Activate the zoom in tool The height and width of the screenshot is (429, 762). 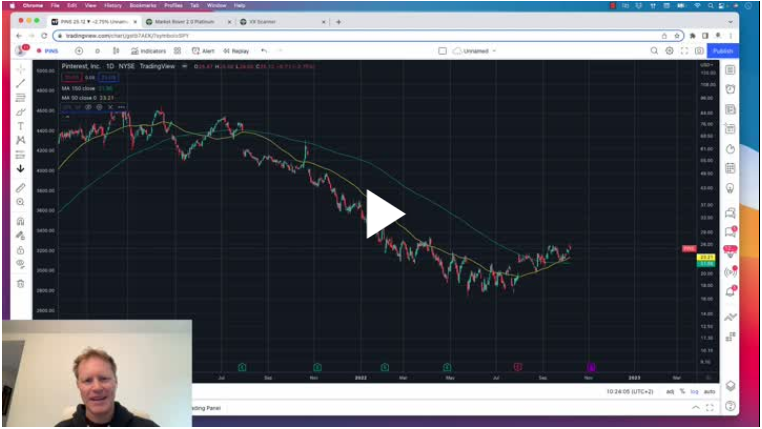pyautogui.click(x=20, y=202)
